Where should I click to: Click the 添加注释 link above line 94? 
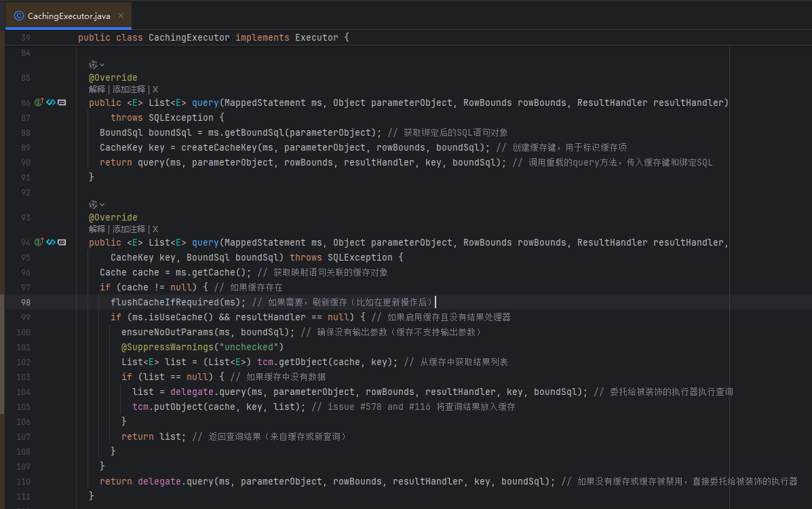(x=129, y=229)
